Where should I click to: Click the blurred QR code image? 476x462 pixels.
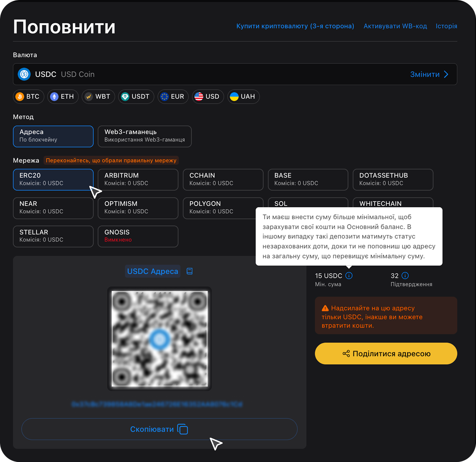tap(159, 339)
